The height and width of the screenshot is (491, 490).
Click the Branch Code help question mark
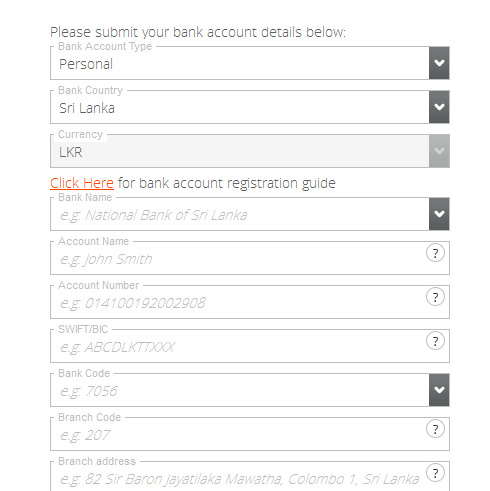coord(435,429)
